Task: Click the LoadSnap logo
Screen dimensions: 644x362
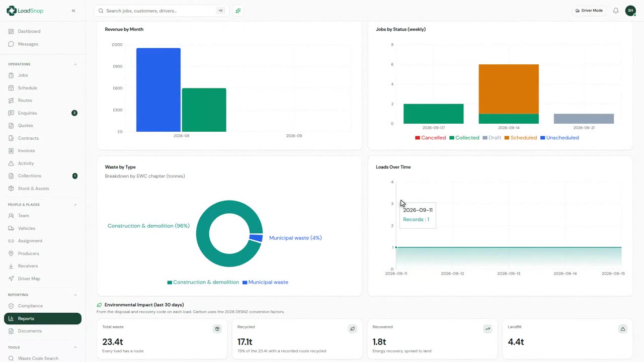Action: pyautogui.click(x=25, y=11)
